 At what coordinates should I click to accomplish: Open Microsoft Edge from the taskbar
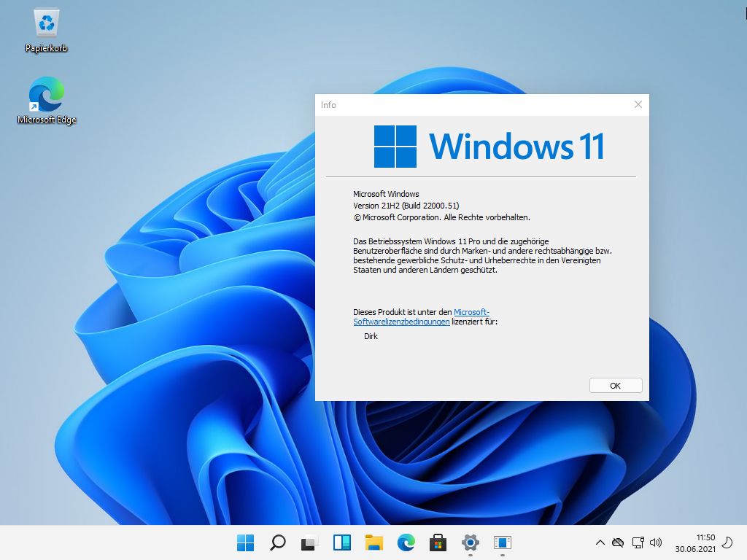(x=406, y=542)
